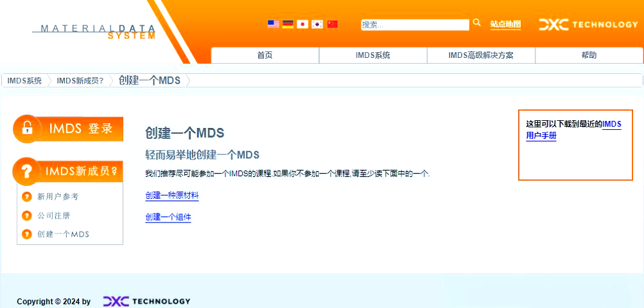
Task: Focus the 搜索 search field
Action: click(x=415, y=24)
